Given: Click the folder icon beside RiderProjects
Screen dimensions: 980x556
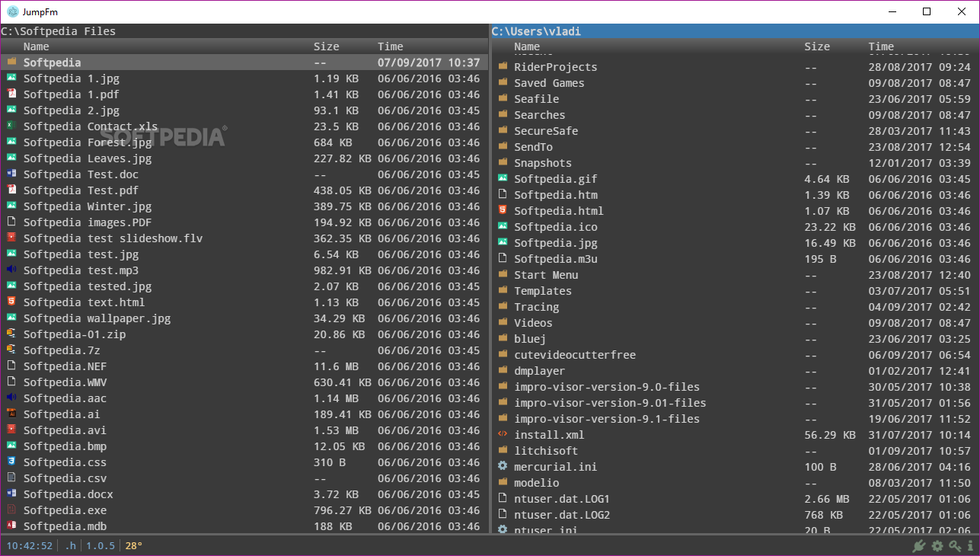Looking at the screenshot, I should (x=503, y=66).
